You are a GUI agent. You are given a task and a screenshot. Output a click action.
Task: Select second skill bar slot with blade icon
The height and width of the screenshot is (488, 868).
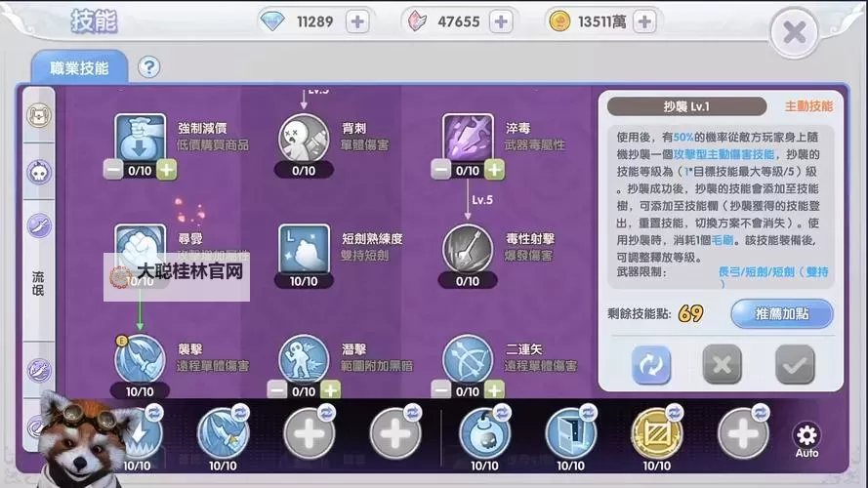tap(223, 433)
